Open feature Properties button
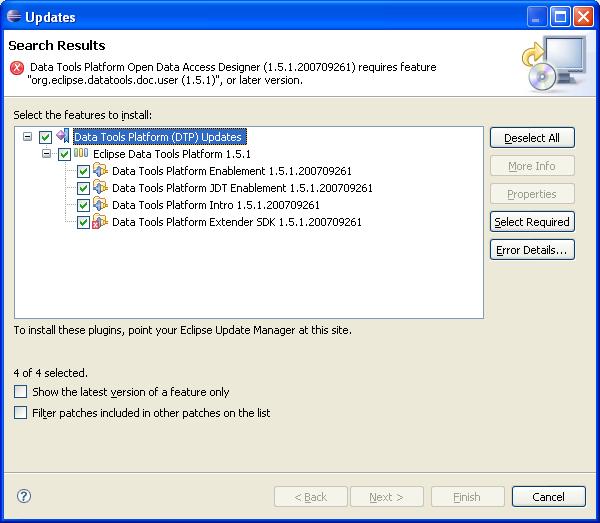Viewport: 600px width, 523px height. click(532, 194)
